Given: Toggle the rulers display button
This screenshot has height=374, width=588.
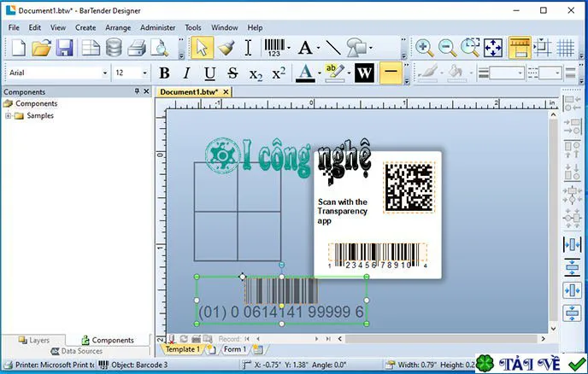Looking at the screenshot, I should pyautogui.click(x=520, y=48).
